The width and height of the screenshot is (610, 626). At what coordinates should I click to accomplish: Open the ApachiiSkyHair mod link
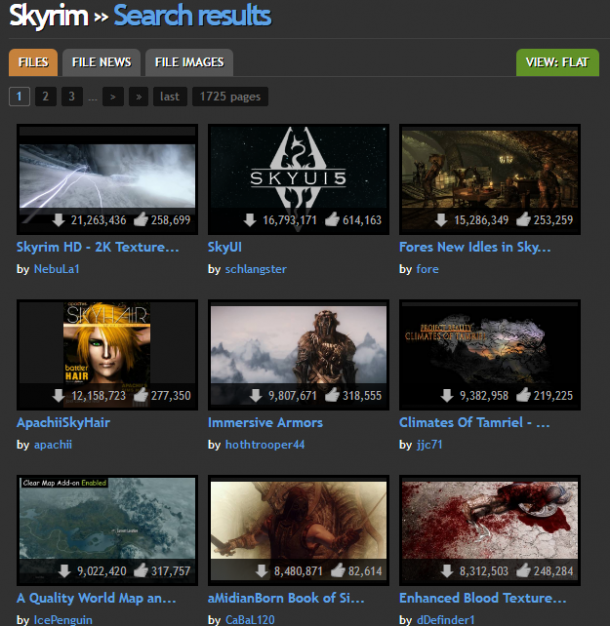[x=63, y=422]
